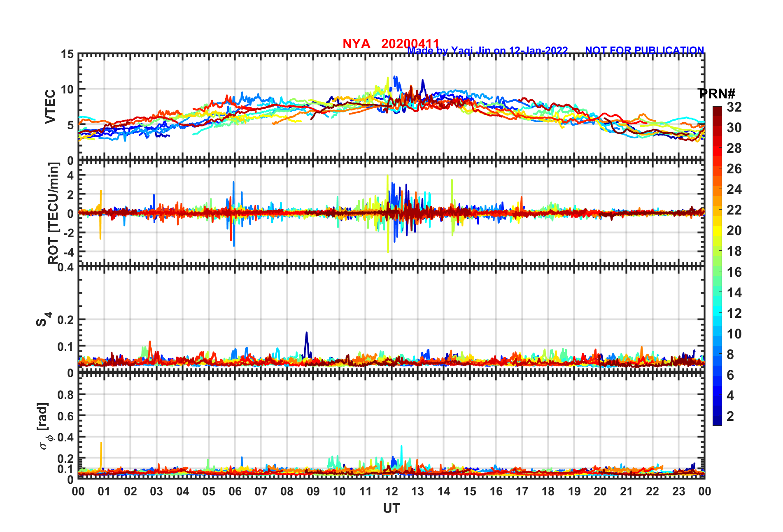
Task: Click x-axis tick label 06
Action: (235, 491)
